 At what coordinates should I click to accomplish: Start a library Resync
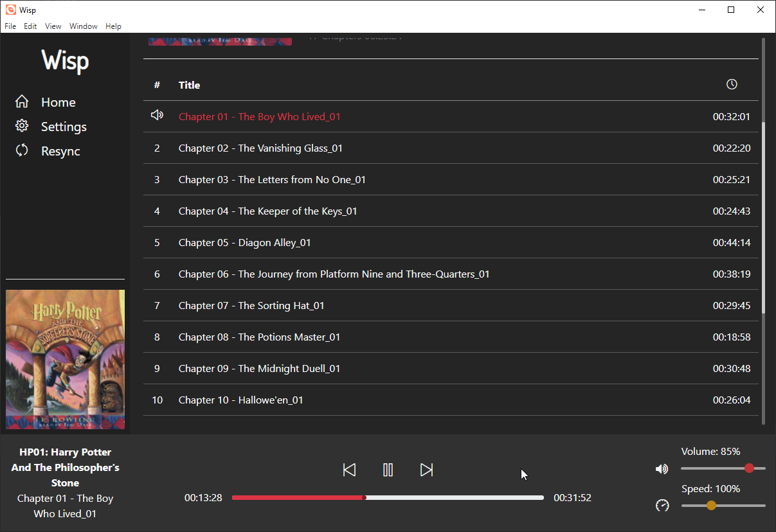(x=60, y=151)
